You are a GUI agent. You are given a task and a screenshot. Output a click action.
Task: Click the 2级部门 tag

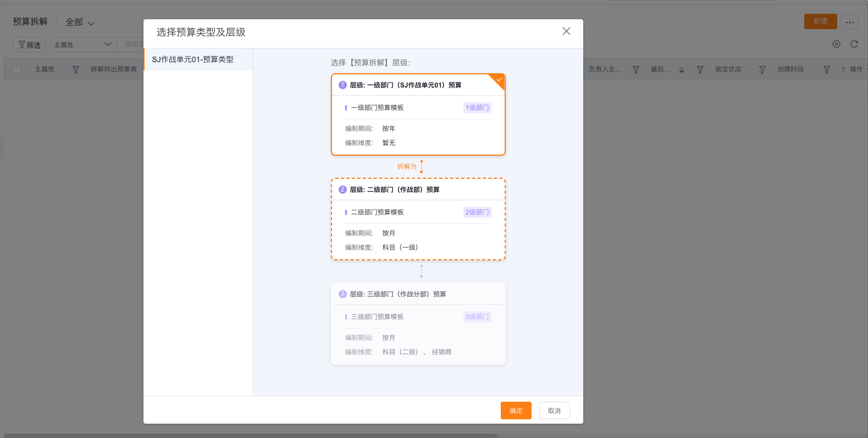(477, 212)
